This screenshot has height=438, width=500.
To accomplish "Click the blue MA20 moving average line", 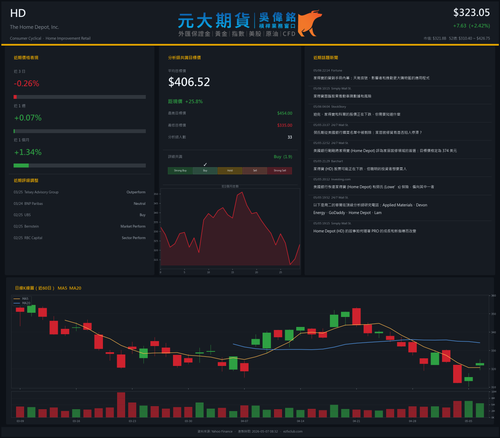I will click(357, 343).
